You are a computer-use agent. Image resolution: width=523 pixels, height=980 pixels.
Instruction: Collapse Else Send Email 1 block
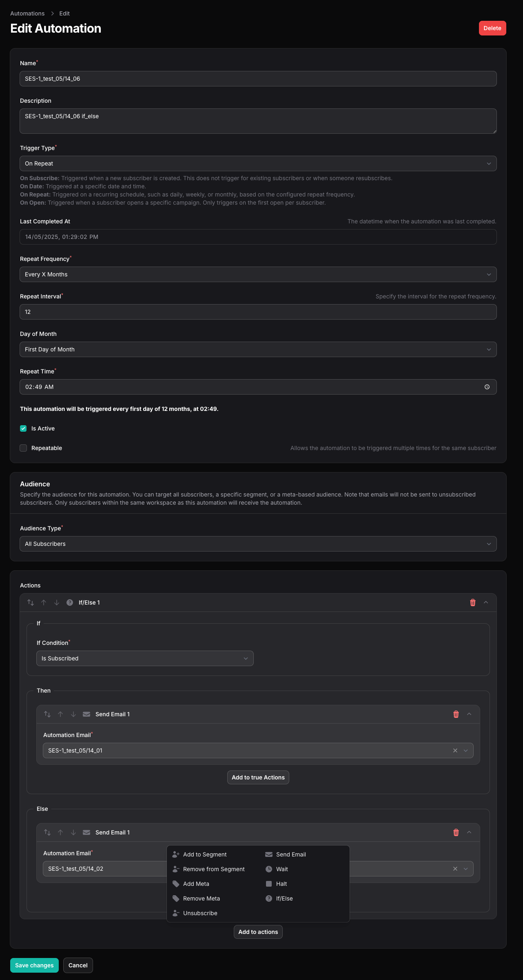[x=469, y=832]
